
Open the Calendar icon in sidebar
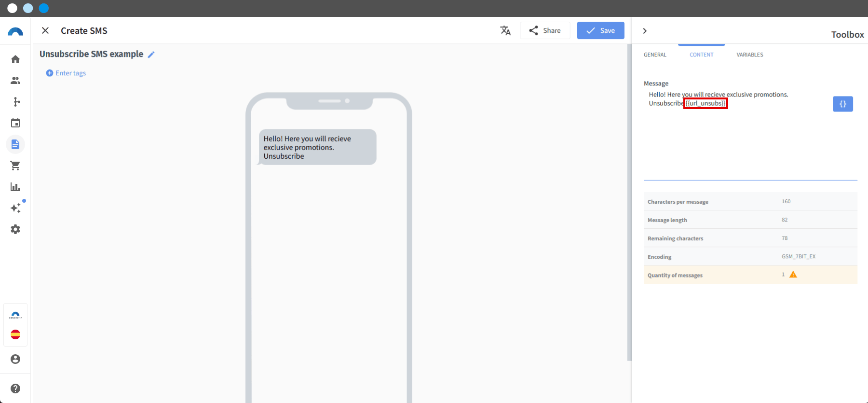15,123
